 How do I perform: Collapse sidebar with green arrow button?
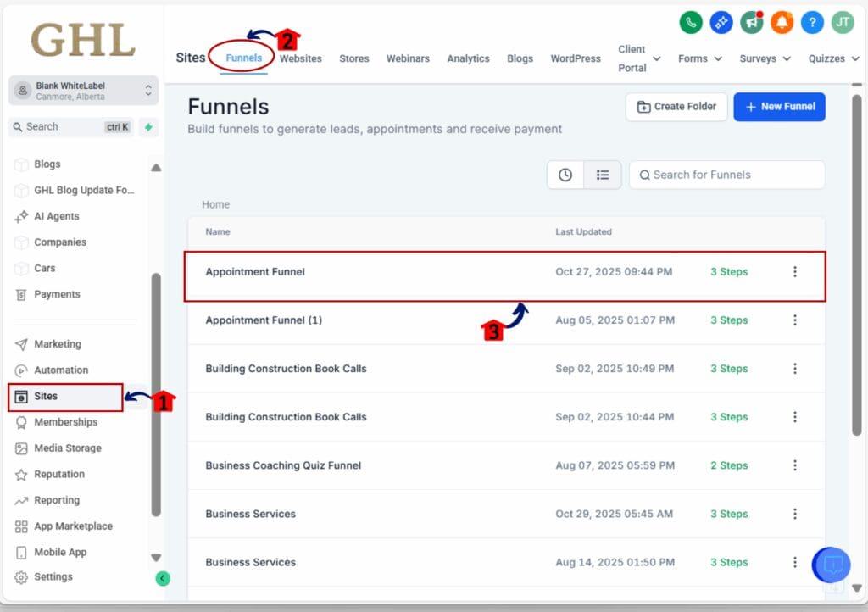coord(163,578)
